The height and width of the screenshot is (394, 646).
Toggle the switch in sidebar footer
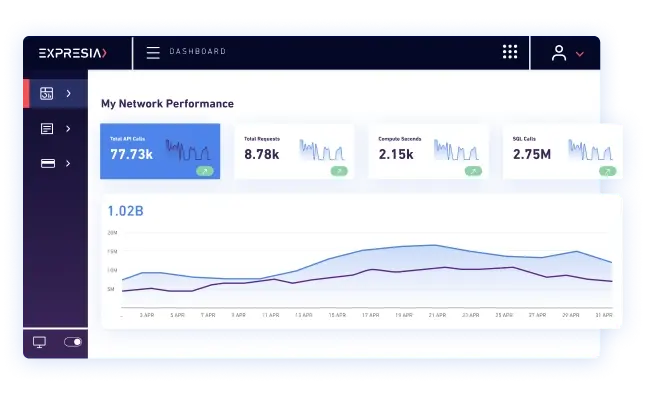[x=73, y=342]
